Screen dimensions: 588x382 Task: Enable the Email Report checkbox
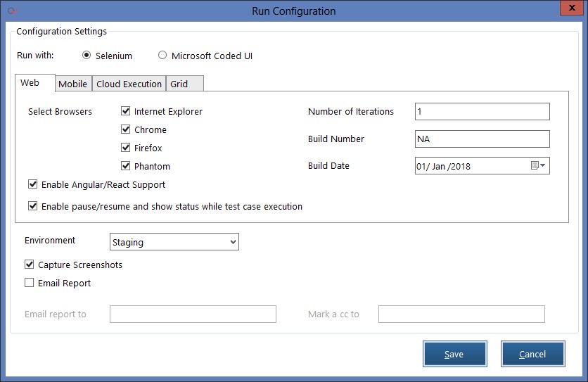click(30, 283)
